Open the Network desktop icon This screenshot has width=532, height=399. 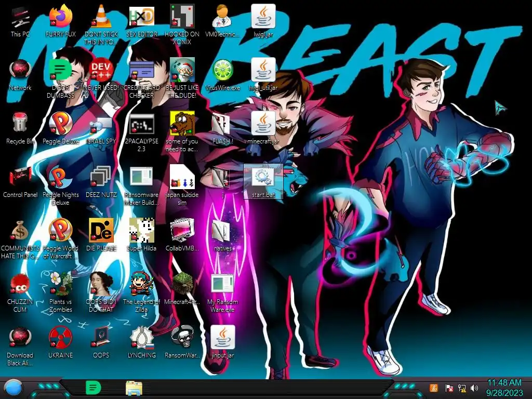click(x=20, y=75)
